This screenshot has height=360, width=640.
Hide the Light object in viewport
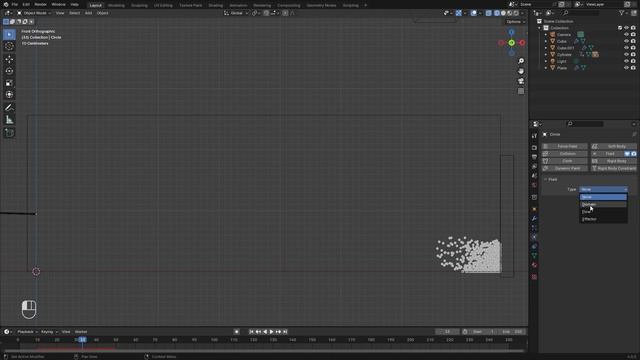pos(626,61)
